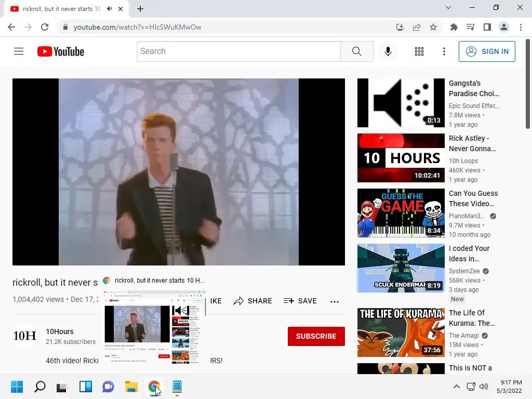Viewport: 532px width, 399px height.
Task: Open the network tray icon
Action: coord(471,387)
